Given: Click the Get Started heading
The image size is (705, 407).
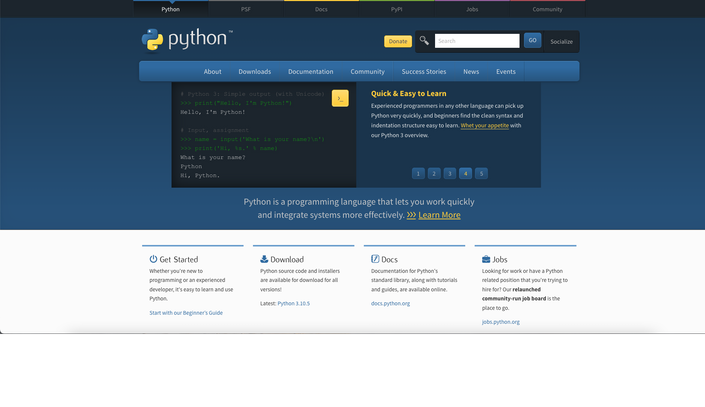Looking at the screenshot, I should click(x=178, y=259).
